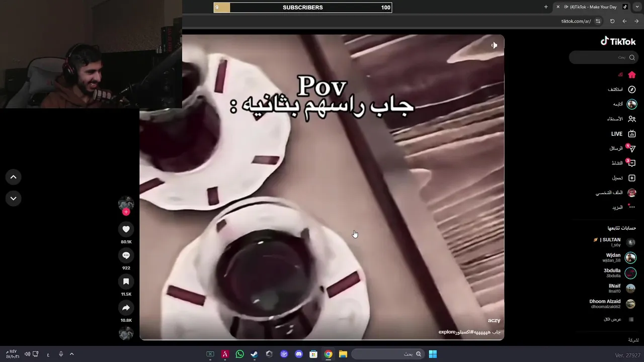Follow creator with red plus badge

pyautogui.click(x=126, y=212)
